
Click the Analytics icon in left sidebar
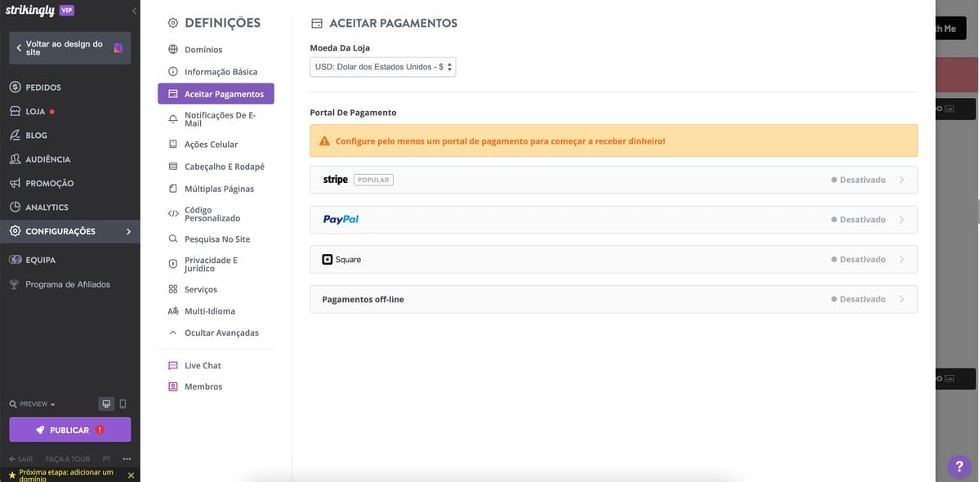coord(15,208)
